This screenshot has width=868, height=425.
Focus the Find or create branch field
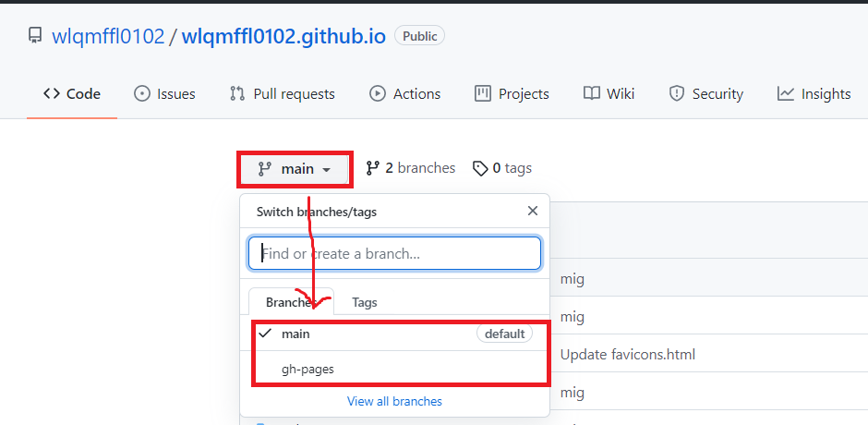click(x=394, y=253)
